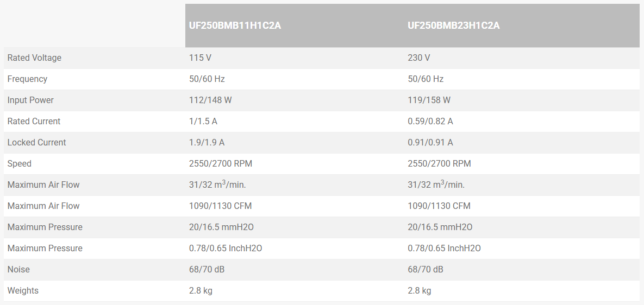Select the Rated Voltage row label
This screenshot has height=305, width=644.
34,58
